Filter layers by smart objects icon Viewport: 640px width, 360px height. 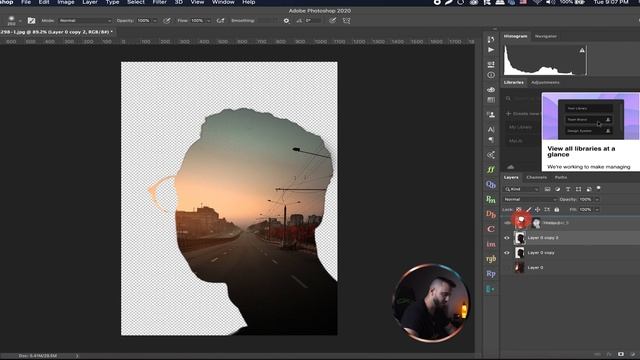click(589, 189)
